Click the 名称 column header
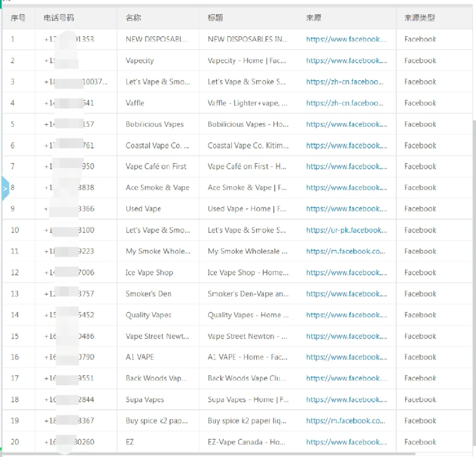 pyautogui.click(x=133, y=18)
